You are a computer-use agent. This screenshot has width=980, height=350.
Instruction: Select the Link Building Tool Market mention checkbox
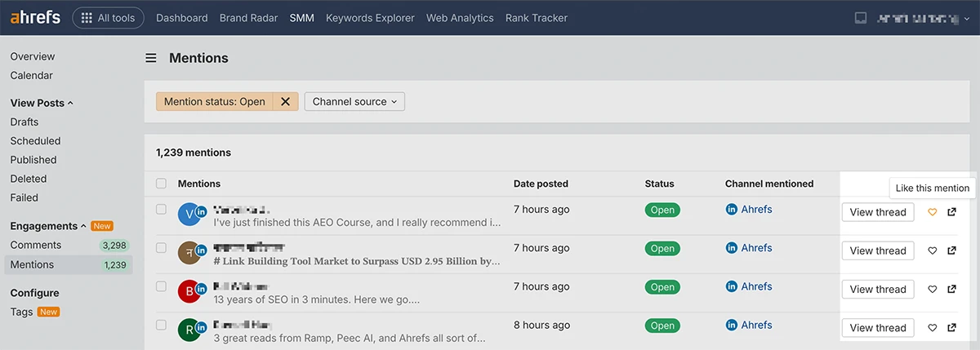click(x=161, y=248)
